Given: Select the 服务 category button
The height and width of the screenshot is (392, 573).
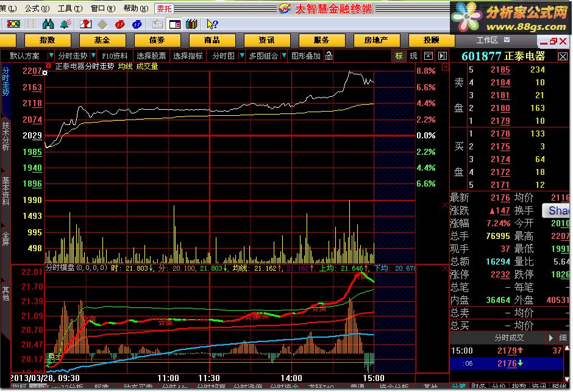Looking at the screenshot, I should [x=322, y=40].
